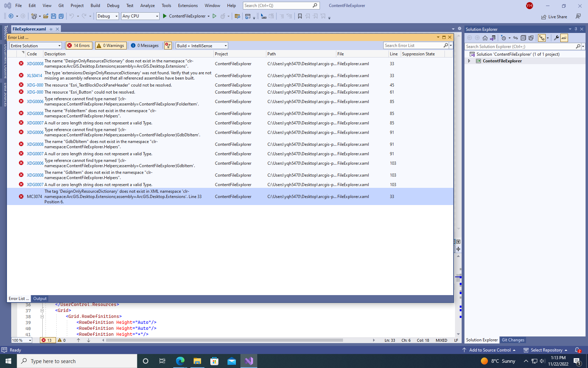This screenshot has height=368, width=588.
Task: Switch to the Git Changes tab
Action: 513,340
